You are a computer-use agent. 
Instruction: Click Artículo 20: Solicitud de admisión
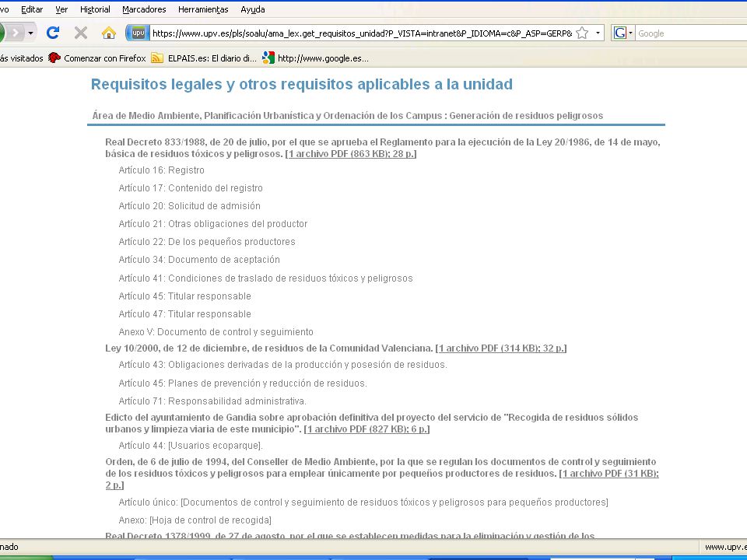pyautogui.click(x=190, y=205)
